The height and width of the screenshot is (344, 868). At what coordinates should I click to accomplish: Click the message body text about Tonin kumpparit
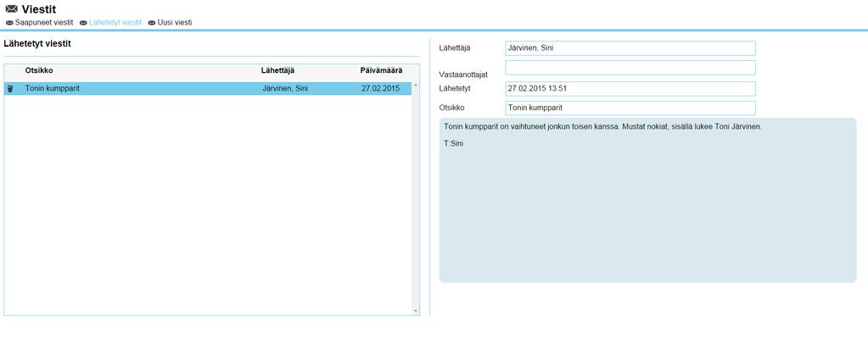[x=602, y=126]
